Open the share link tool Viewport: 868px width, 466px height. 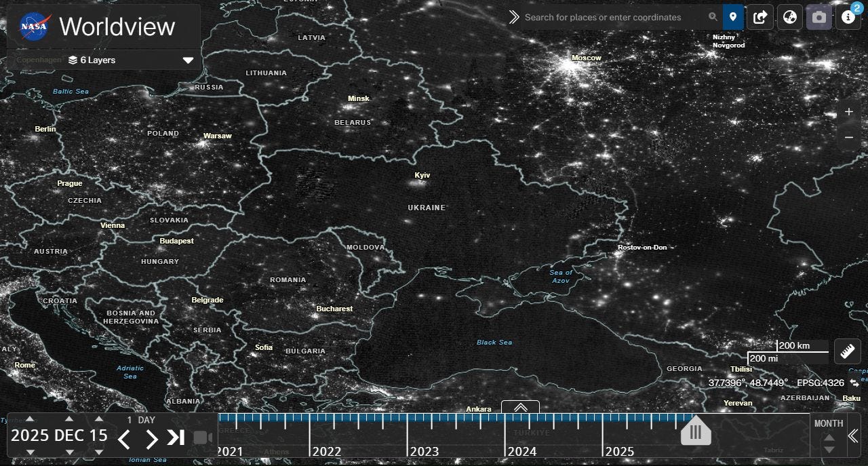[760, 17]
